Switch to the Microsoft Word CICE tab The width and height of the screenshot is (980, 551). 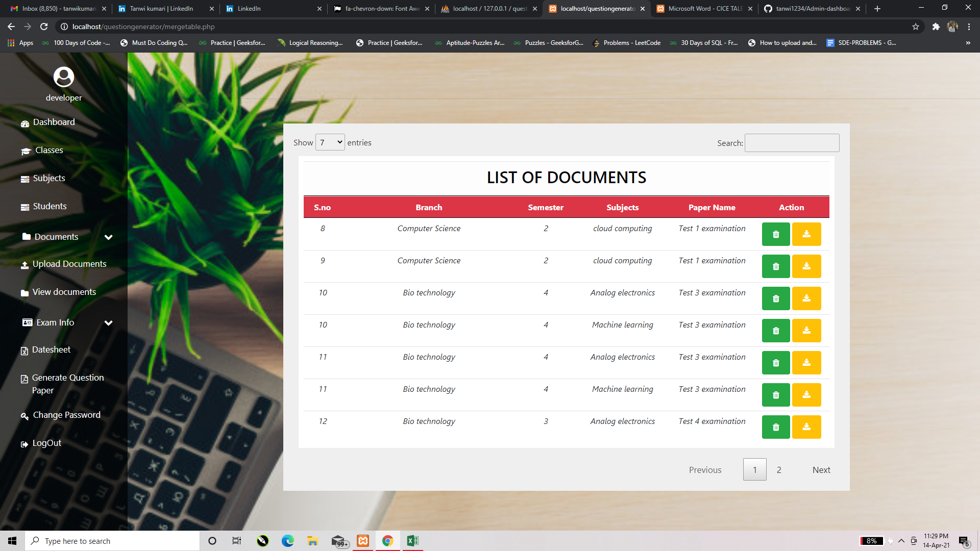[705, 9]
